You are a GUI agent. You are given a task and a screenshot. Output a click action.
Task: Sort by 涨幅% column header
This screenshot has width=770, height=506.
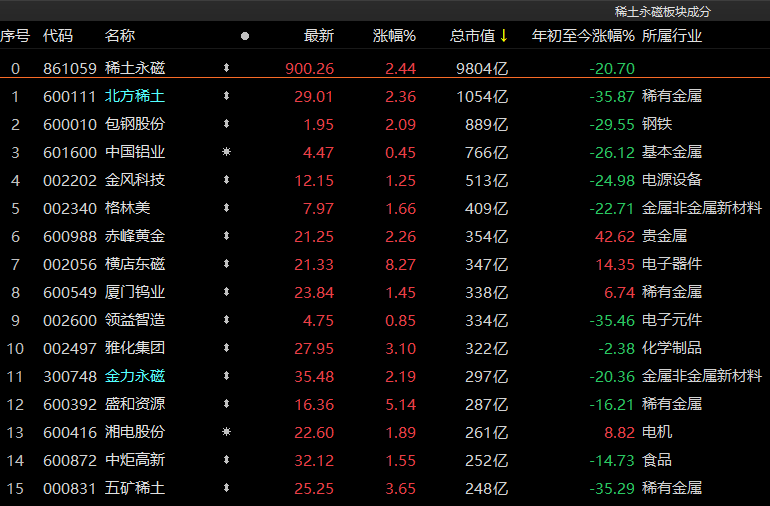(x=394, y=35)
